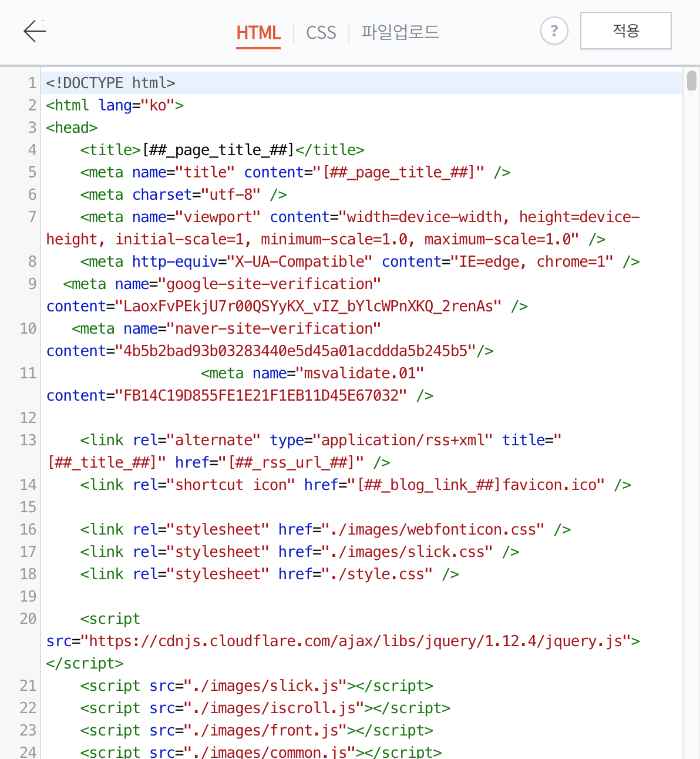Click the [##_rss_url_##] href value
Viewport: 700px width, 759px height.
tap(291, 462)
